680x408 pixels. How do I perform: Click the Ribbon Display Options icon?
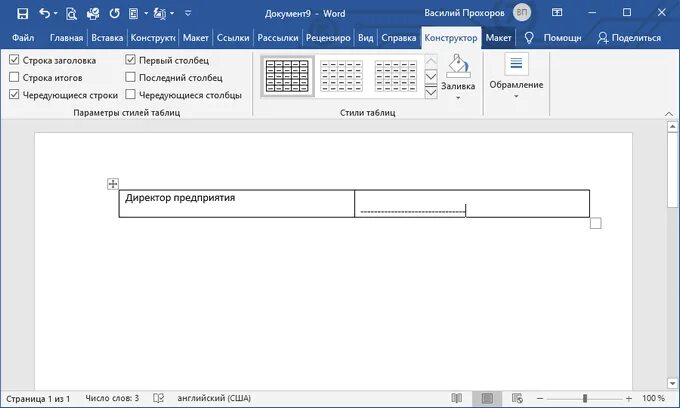(x=557, y=13)
